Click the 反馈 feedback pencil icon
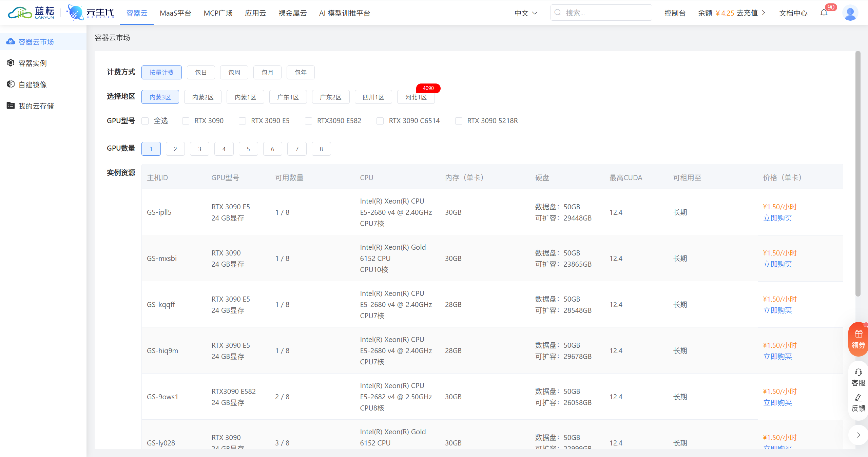The height and width of the screenshot is (457, 868). (858, 398)
